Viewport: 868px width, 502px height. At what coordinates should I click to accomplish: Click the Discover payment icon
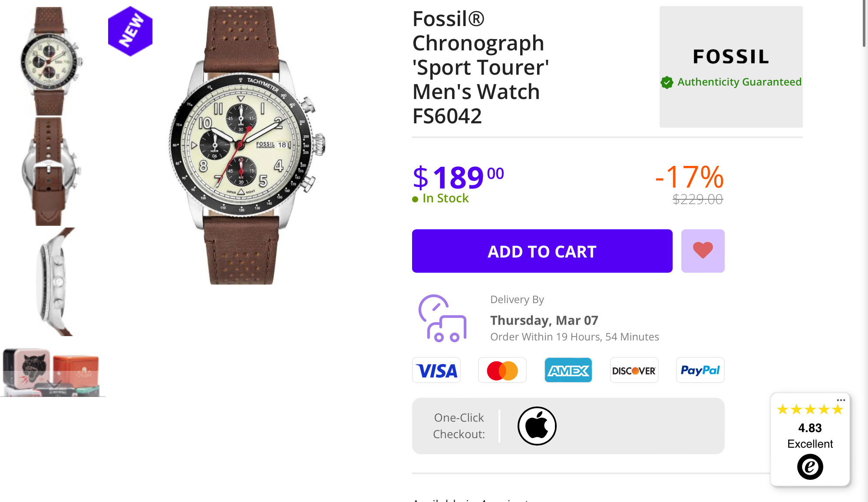(634, 370)
